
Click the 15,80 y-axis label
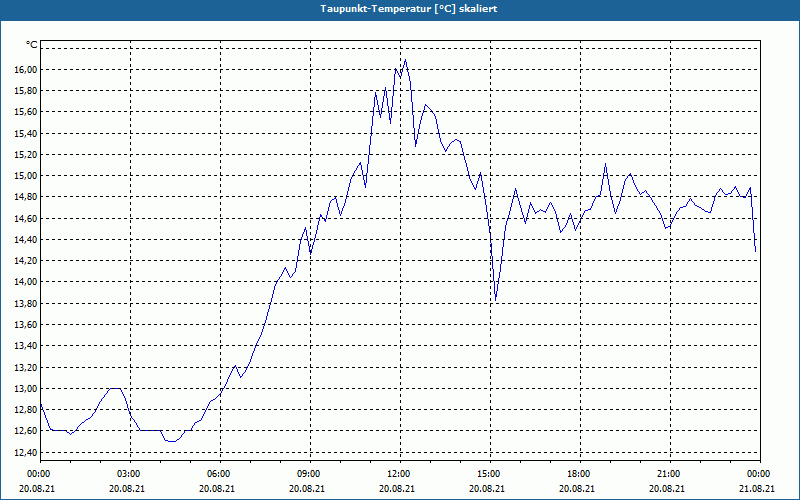coord(28,91)
